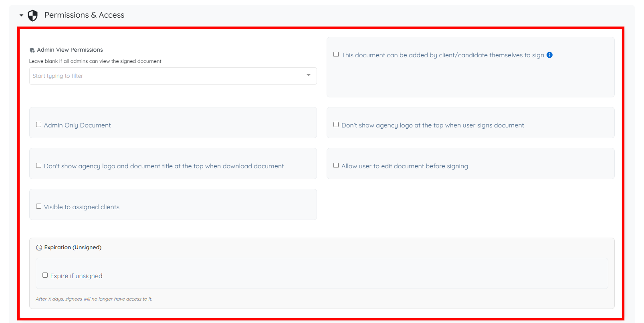The width and height of the screenshot is (644, 323).
Task: Click the Permissions & Access heading
Action: [x=85, y=15]
